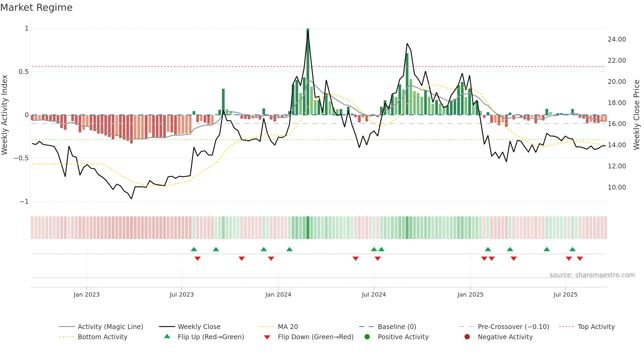Toggle the MA 20 legend entry

(278, 327)
